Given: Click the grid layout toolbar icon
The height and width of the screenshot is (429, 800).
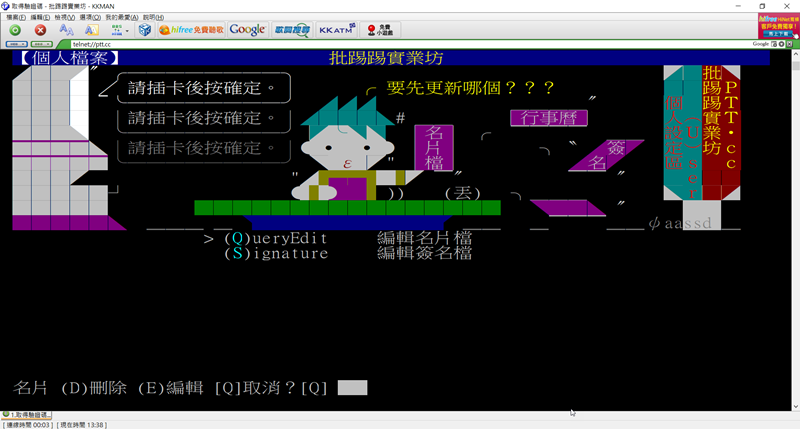Looking at the screenshot, I should (116, 30).
